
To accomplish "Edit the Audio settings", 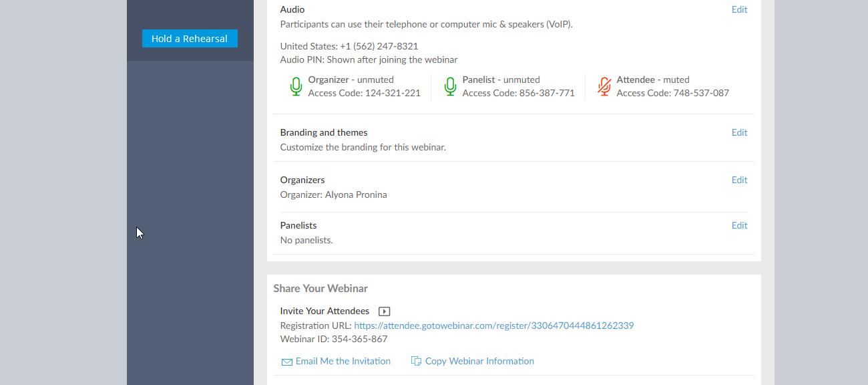I will pos(739,9).
